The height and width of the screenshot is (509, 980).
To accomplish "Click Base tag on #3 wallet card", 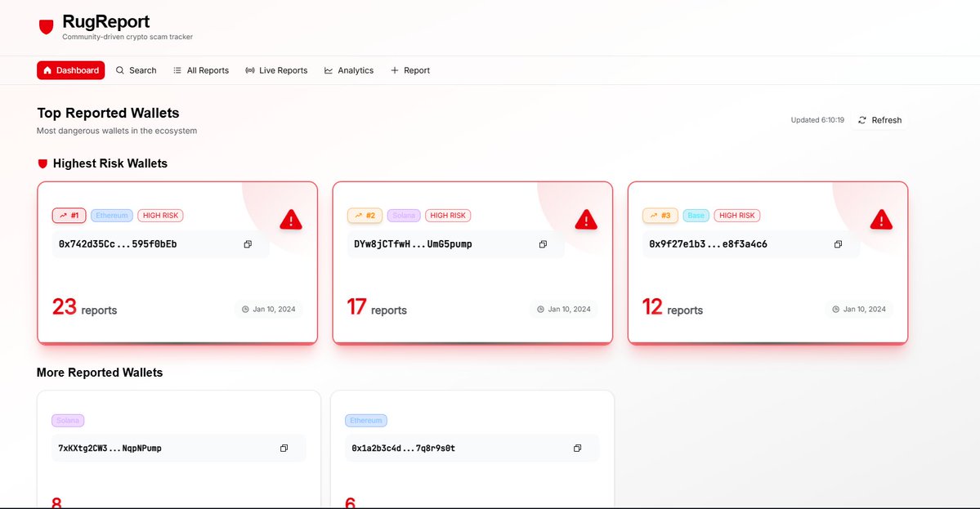I will pyautogui.click(x=696, y=216).
